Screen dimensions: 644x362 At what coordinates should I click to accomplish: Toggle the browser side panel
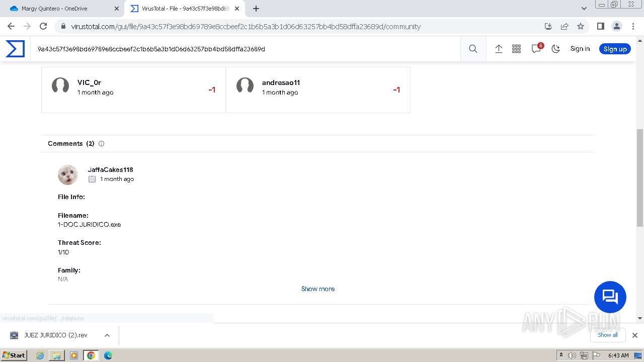[x=600, y=26]
